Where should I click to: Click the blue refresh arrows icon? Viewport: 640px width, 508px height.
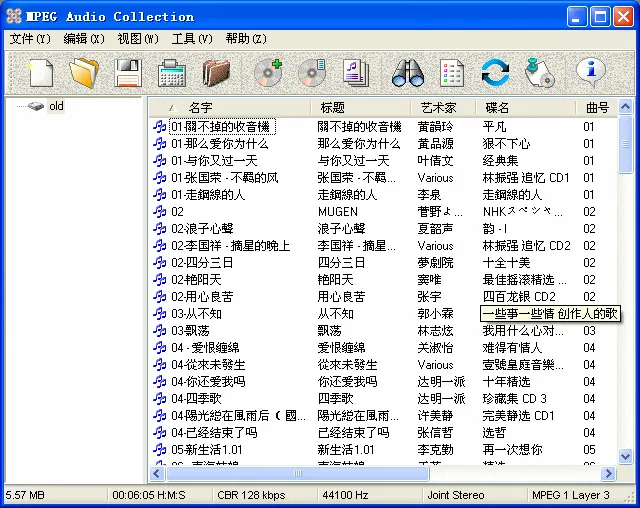click(495, 73)
